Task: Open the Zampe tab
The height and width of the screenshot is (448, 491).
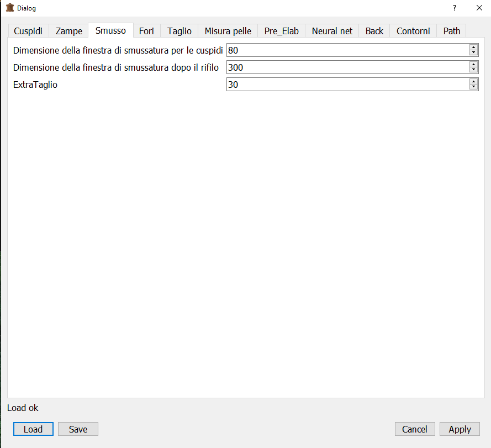Action: [x=69, y=31]
